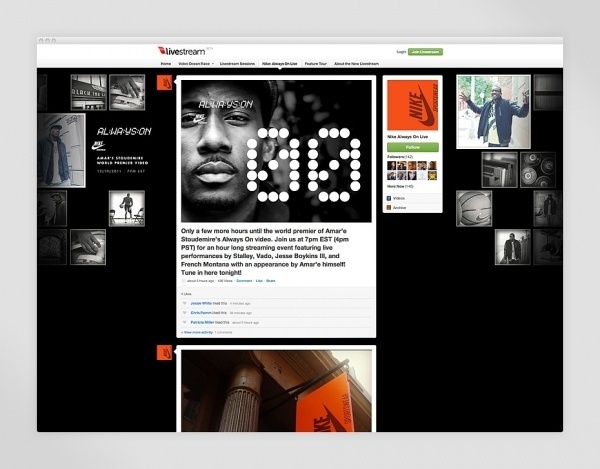Open the Archive section in sidebar
Screen dimensions: 600x469
click(x=412, y=207)
